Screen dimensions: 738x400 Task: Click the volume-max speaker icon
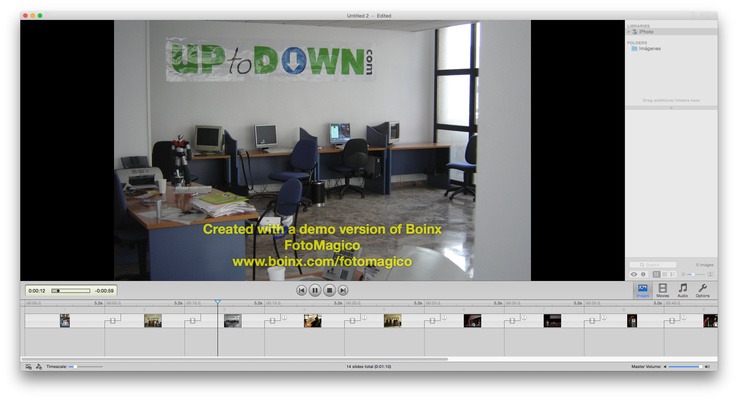point(707,367)
